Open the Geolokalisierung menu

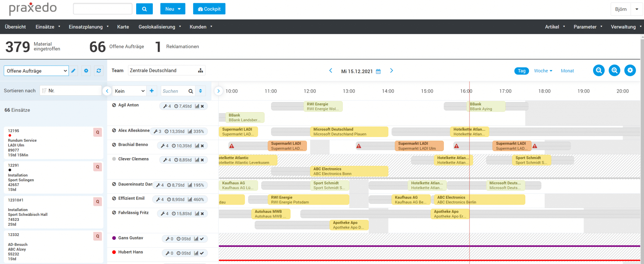tap(160, 27)
